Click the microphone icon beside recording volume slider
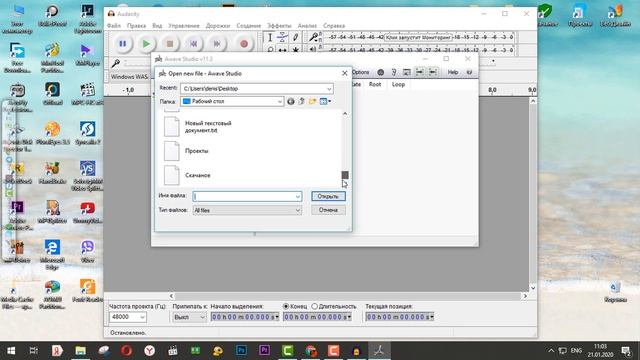 point(116,63)
